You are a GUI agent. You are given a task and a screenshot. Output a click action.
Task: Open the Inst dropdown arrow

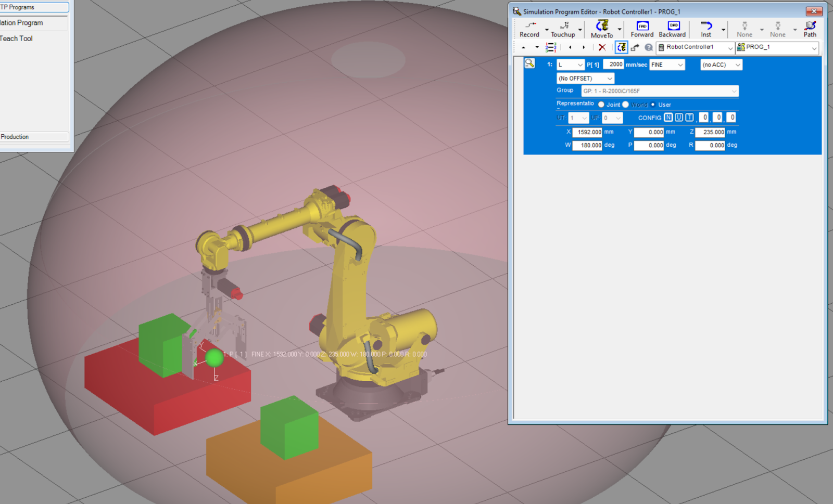(x=723, y=30)
